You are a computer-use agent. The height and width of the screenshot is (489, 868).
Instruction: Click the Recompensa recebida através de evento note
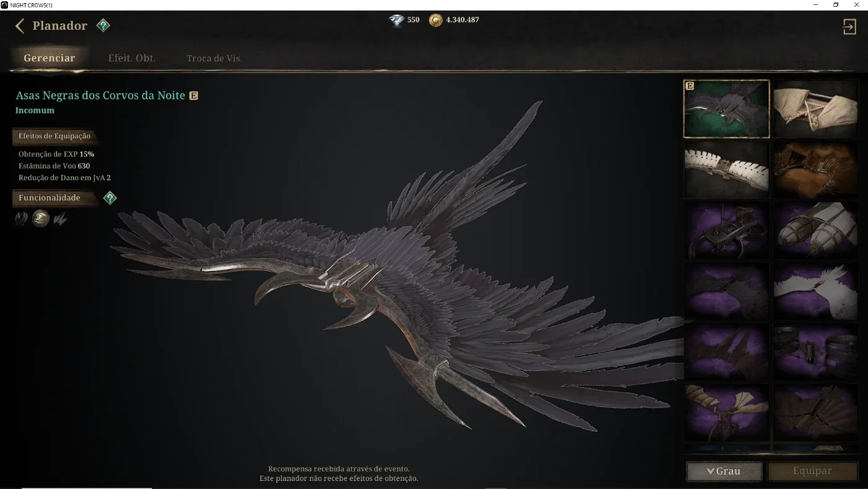(339, 469)
